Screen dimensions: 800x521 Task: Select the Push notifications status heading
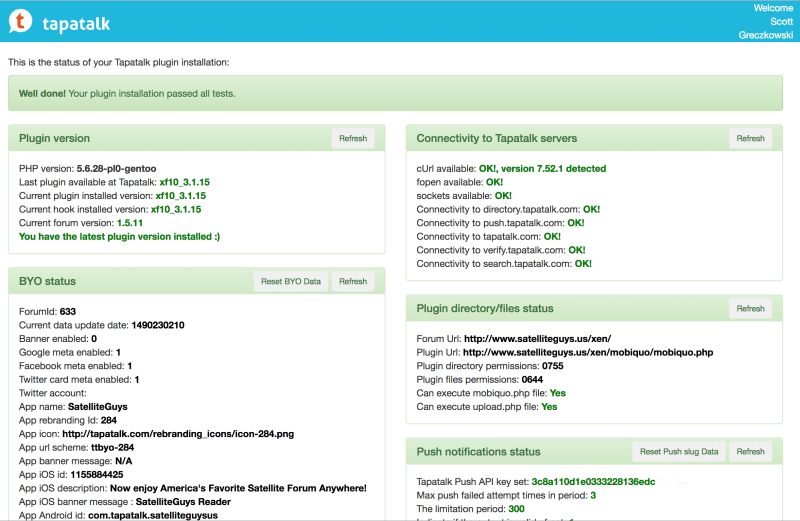click(478, 452)
